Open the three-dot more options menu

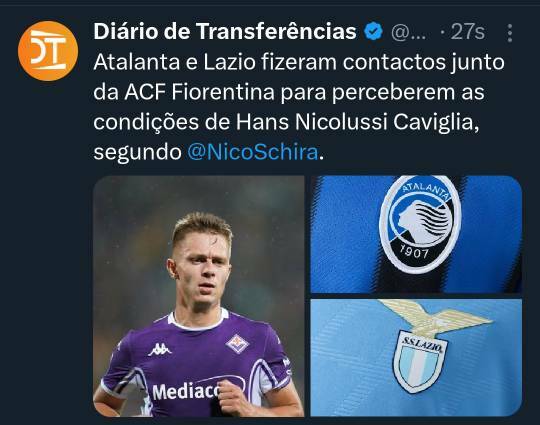(510, 33)
